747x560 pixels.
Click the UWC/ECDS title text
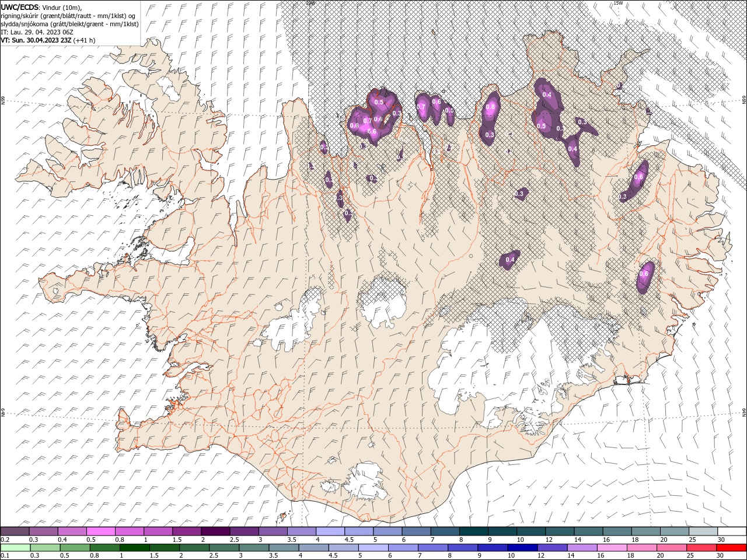[x=20, y=6]
